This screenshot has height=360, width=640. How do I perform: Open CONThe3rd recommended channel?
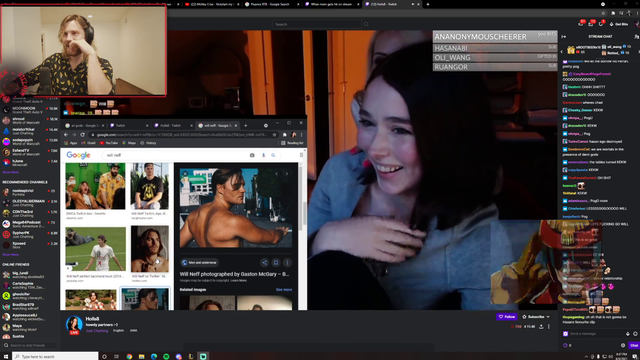tap(29, 213)
